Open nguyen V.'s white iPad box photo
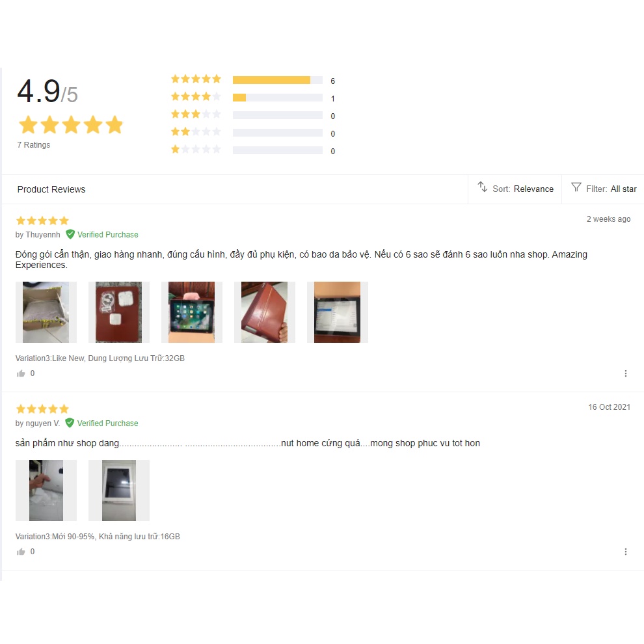The width and height of the screenshot is (644, 644). [118, 490]
